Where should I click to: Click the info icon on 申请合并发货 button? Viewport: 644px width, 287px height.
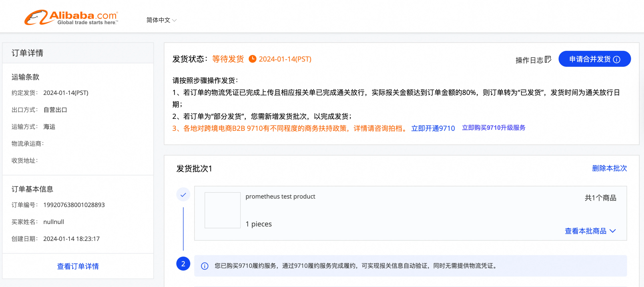pos(617,60)
